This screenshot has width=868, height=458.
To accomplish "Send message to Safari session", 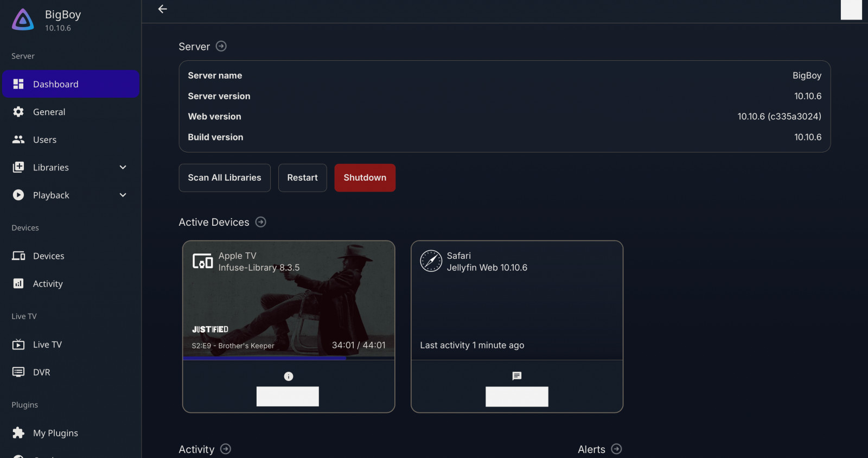I will (x=516, y=376).
